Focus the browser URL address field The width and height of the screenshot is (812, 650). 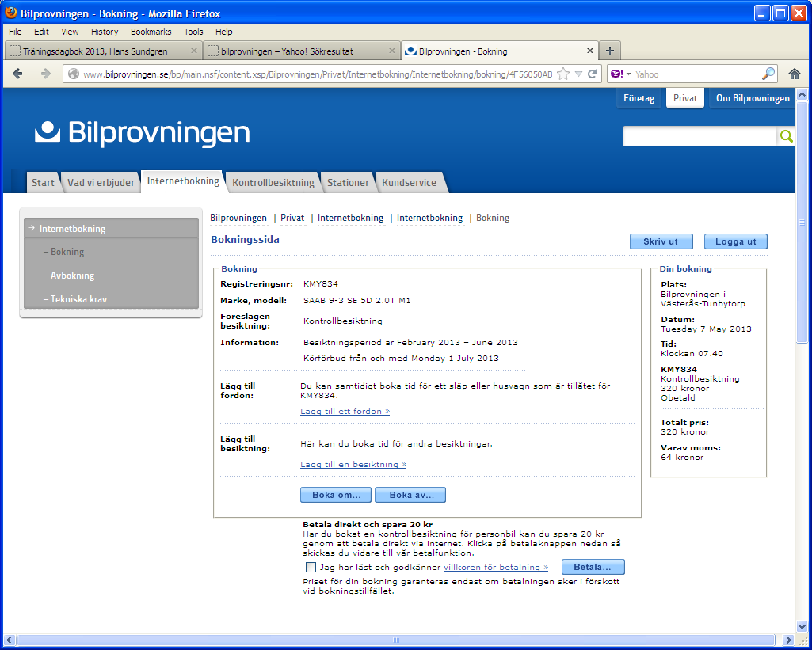pyautogui.click(x=318, y=74)
